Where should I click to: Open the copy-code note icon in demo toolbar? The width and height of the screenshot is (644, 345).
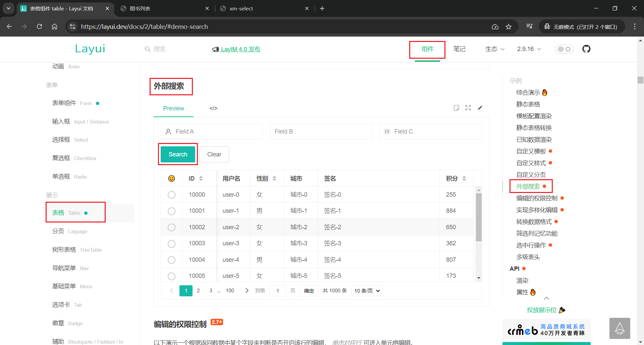(x=456, y=108)
